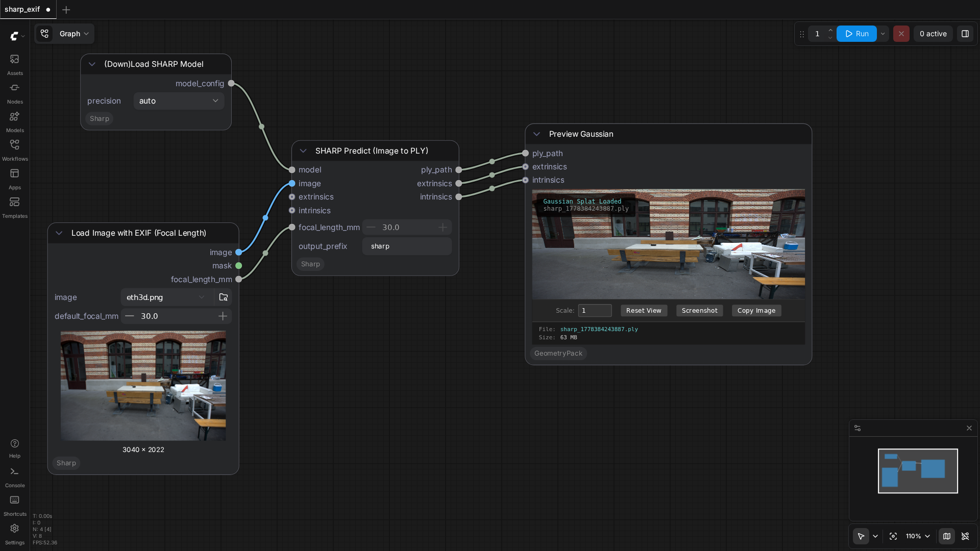980x551 pixels.
Task: Open keyboard Shortcuts panel
Action: tap(15, 506)
